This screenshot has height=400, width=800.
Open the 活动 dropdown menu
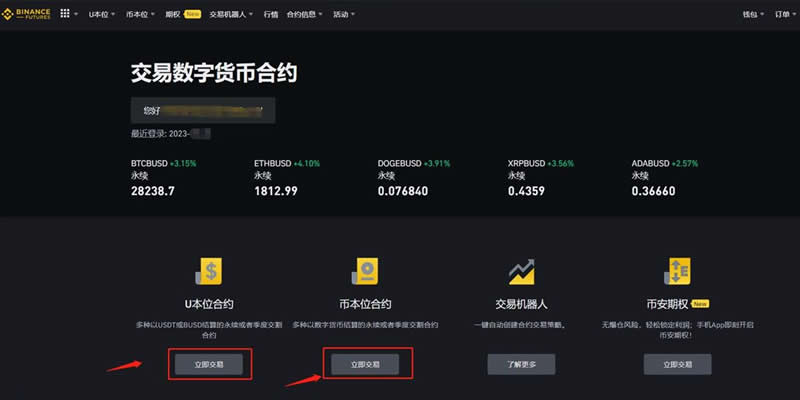point(345,15)
